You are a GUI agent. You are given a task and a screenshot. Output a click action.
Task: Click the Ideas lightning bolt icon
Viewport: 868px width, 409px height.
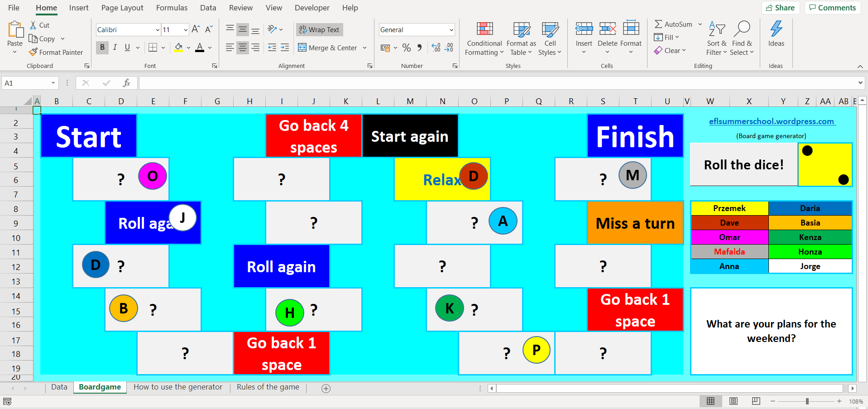pyautogui.click(x=776, y=29)
